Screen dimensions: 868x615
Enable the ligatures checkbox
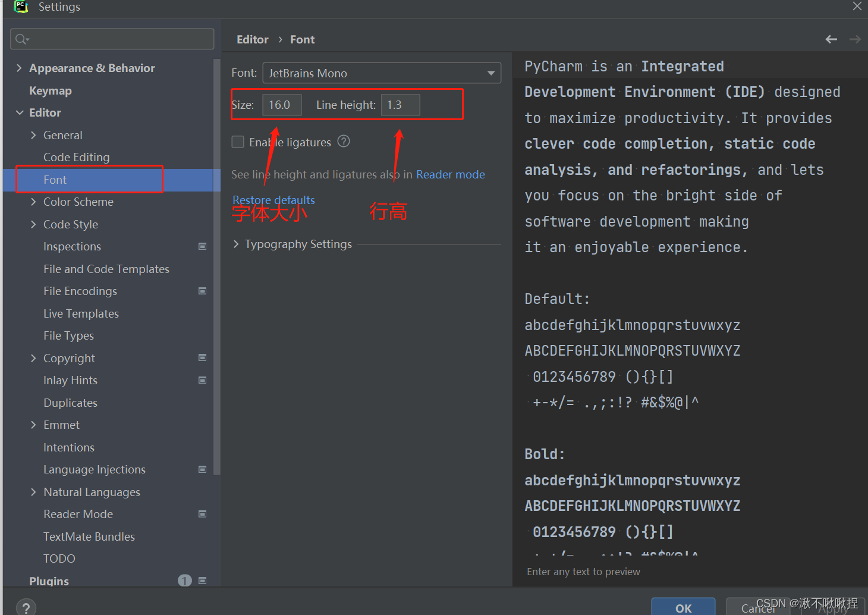pyautogui.click(x=238, y=142)
